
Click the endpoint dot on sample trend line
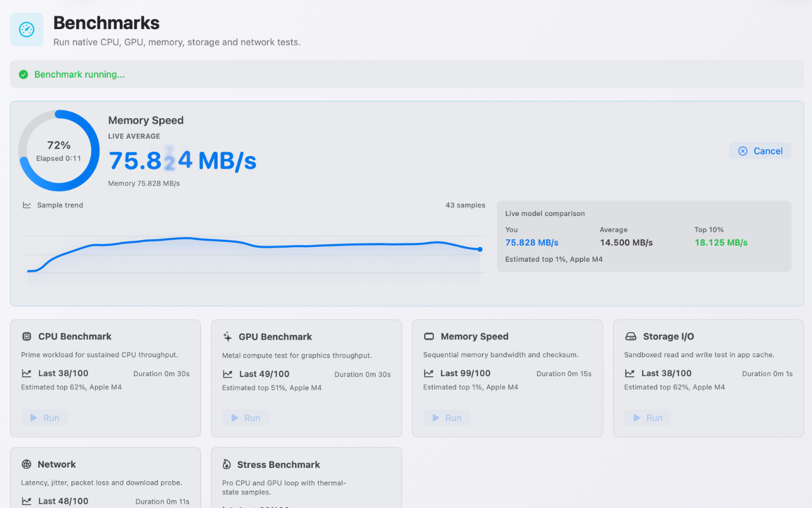point(480,250)
